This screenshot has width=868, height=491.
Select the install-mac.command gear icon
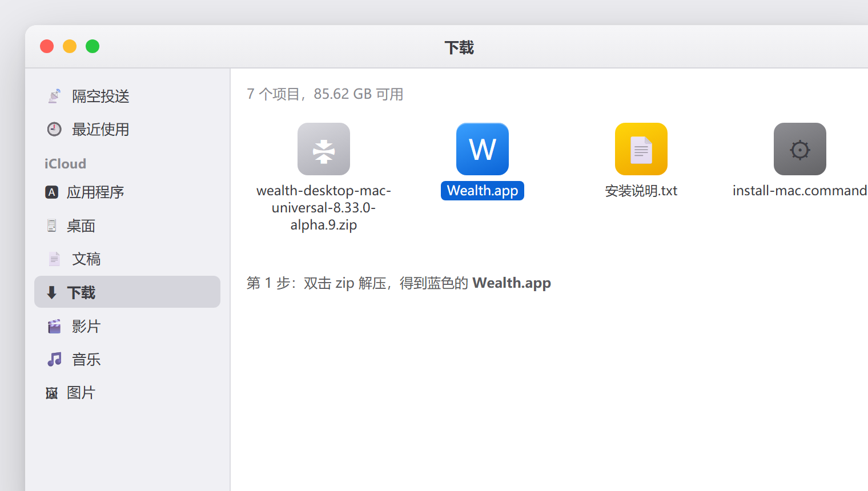point(800,149)
